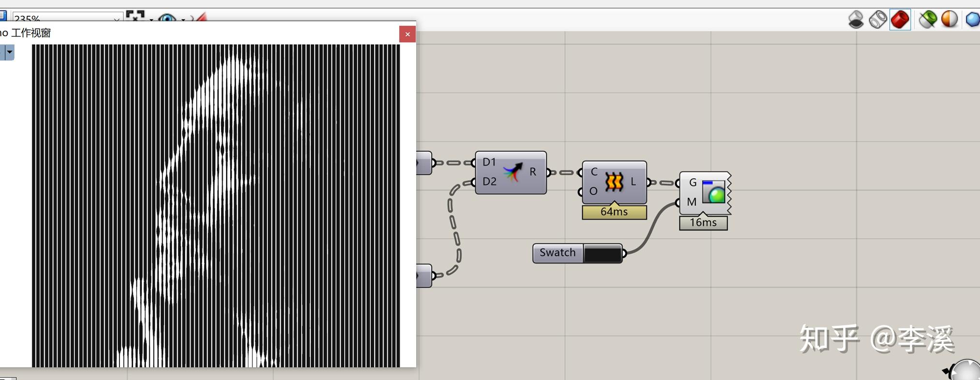Screen dimensions: 980x380
Task: Select the Custom Preview component's green sphere icon
Action: coord(714,191)
